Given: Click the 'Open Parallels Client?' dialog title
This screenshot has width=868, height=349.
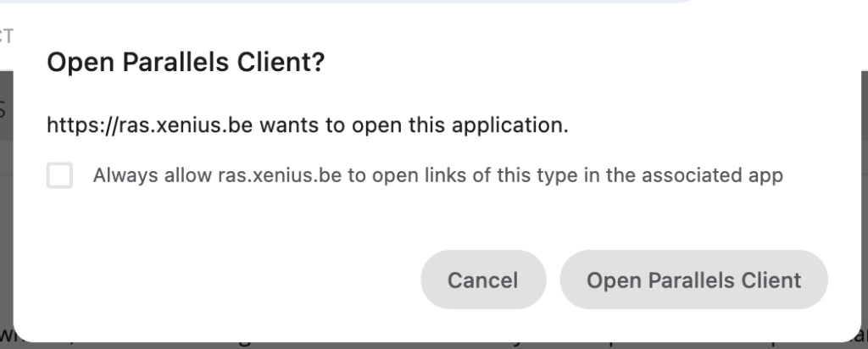Looking at the screenshot, I should click(186, 63).
